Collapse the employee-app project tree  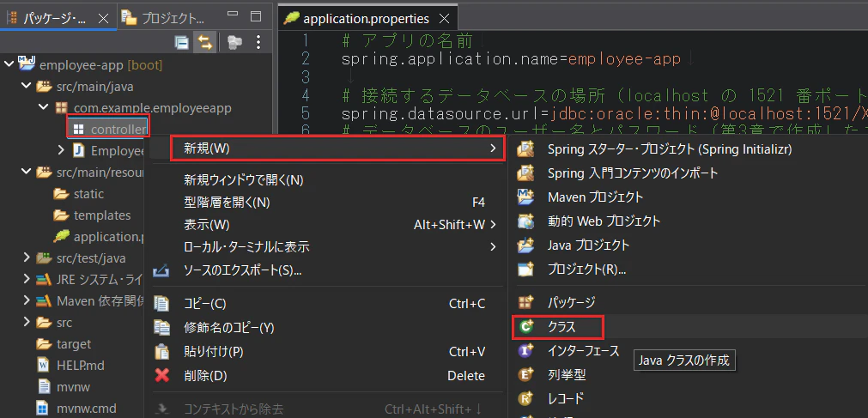pyautogui.click(x=9, y=65)
